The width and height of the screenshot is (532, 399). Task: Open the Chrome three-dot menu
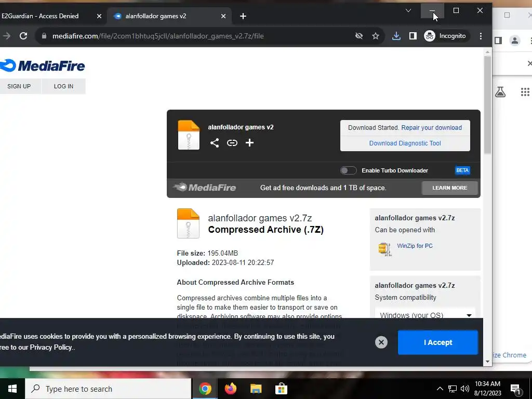point(481,36)
